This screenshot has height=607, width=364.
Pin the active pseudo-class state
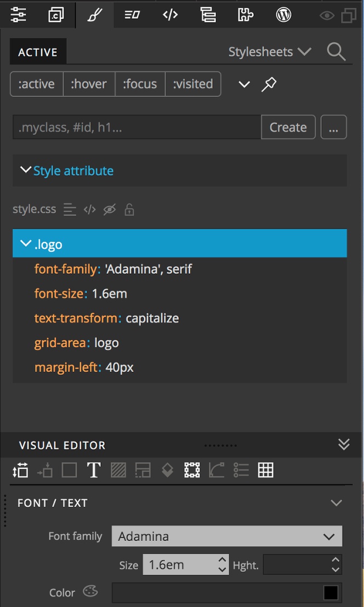(269, 85)
